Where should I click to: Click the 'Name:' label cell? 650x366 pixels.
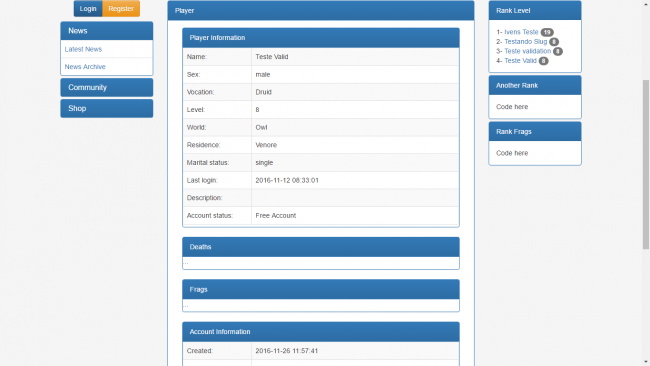coord(217,57)
